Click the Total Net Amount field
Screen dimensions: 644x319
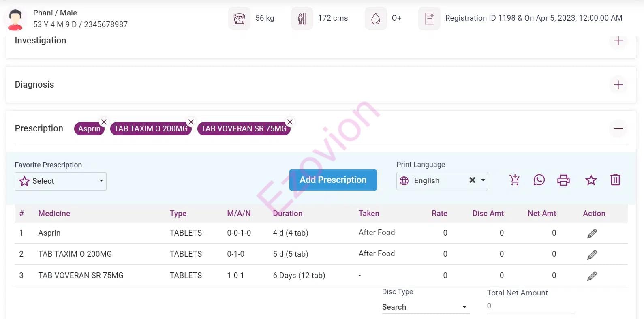click(530, 306)
